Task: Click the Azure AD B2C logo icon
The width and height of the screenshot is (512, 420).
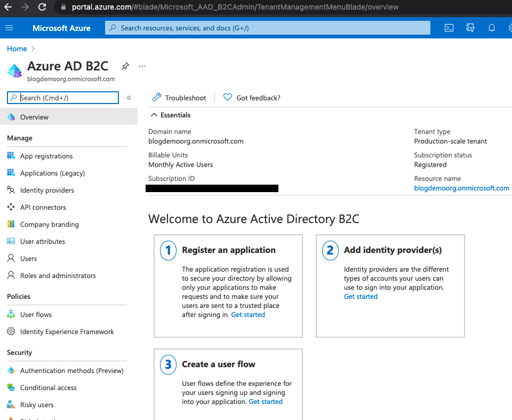Action: [15, 70]
